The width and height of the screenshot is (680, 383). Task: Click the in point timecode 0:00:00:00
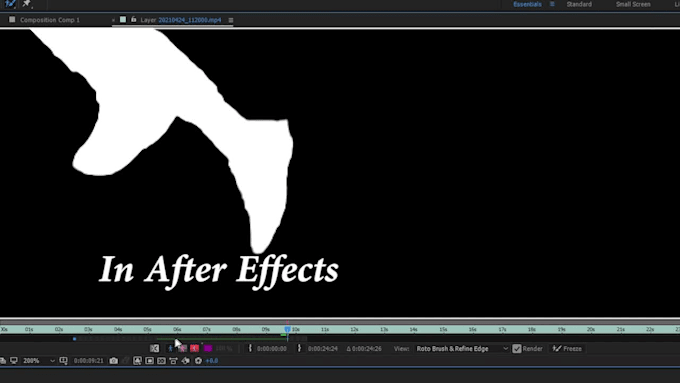[271, 349]
